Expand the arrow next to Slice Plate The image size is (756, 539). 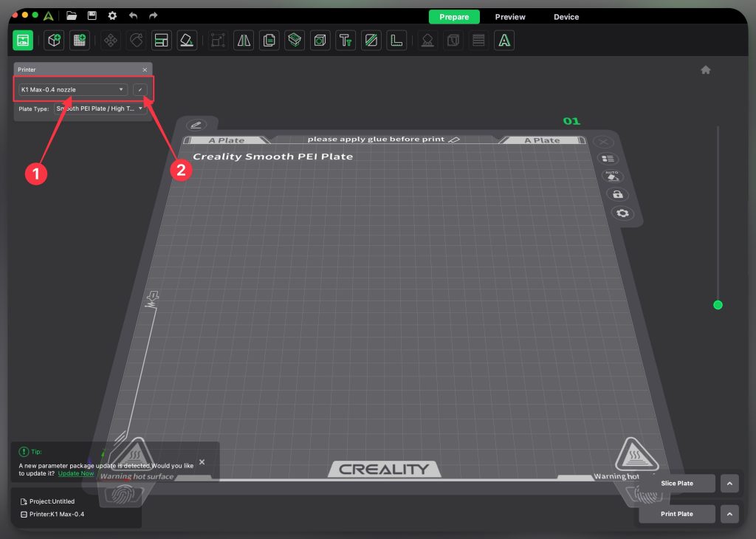pyautogui.click(x=729, y=484)
